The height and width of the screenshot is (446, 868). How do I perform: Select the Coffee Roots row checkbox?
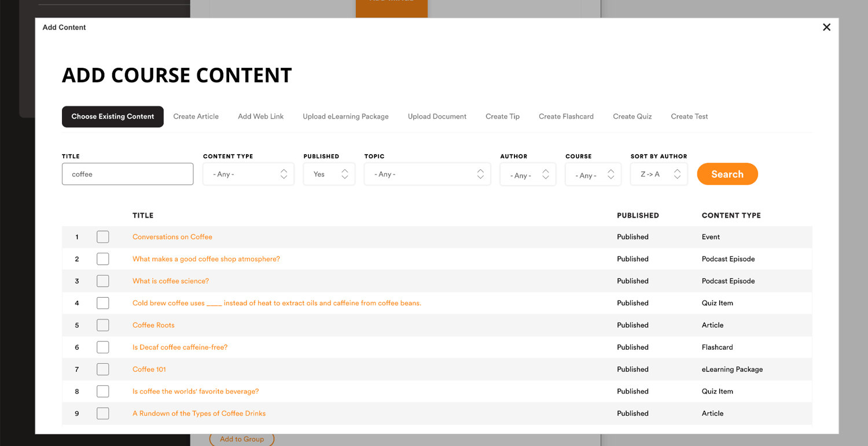pyautogui.click(x=103, y=325)
